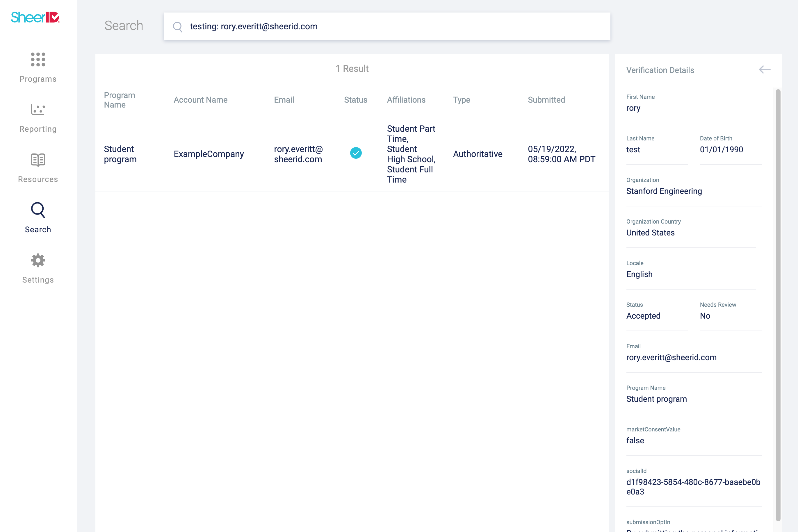Open the Resources book icon
This screenshot has height=532, width=798.
point(38,160)
